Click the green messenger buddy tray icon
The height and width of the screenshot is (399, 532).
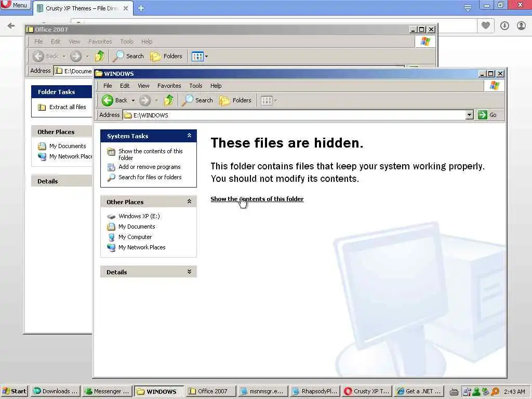pyautogui.click(x=476, y=392)
